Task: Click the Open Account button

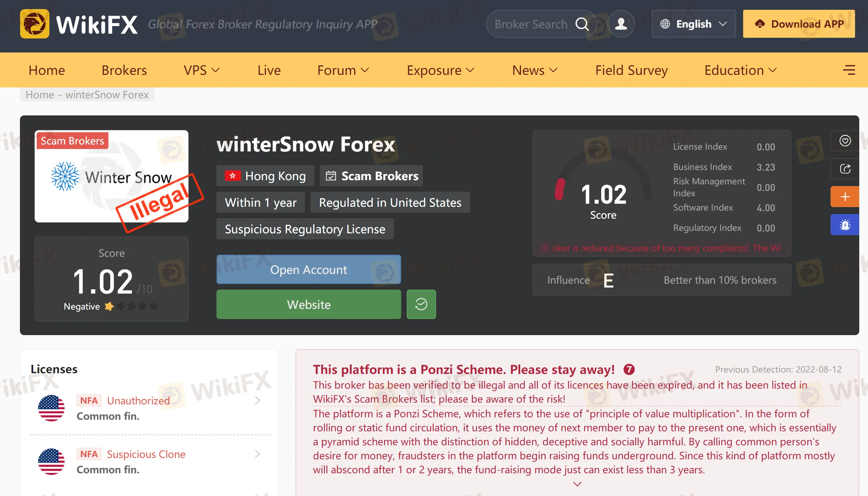Action: (308, 270)
